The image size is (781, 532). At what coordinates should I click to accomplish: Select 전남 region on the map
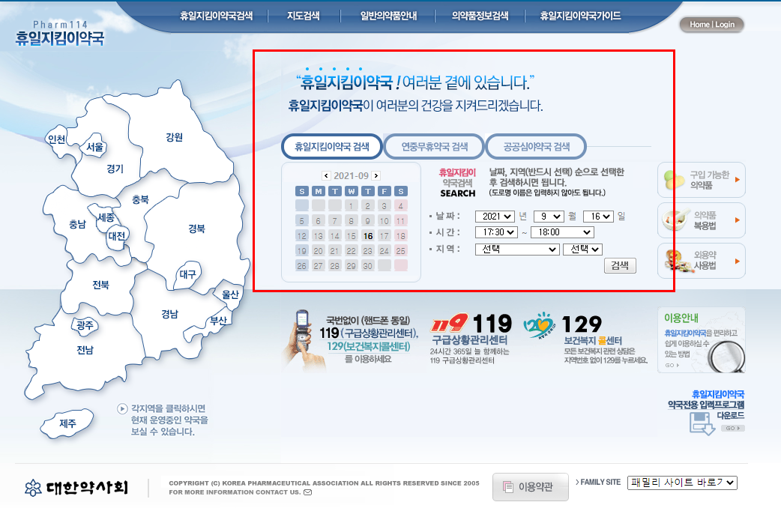(85, 350)
